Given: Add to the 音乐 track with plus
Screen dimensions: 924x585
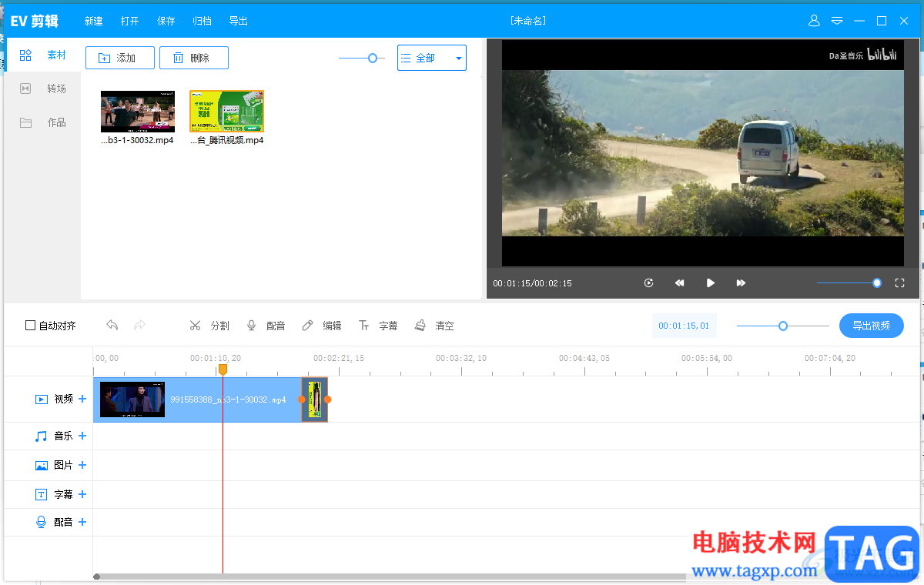Looking at the screenshot, I should (x=82, y=436).
